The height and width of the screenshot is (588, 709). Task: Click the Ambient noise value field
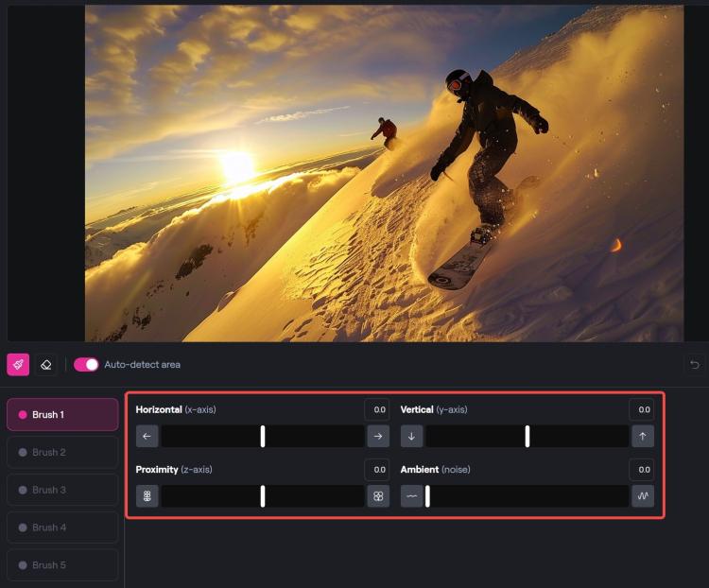point(642,470)
